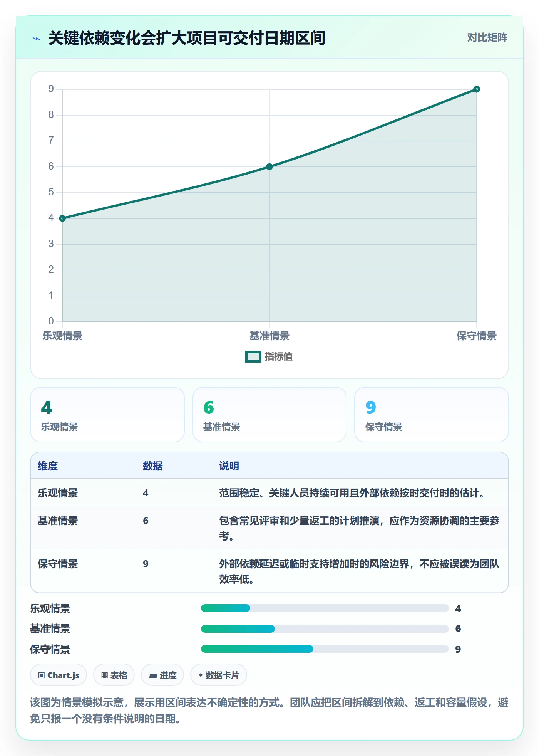Click the 指标值 legend text
Viewport: 539px width, 756px height.
[278, 357]
